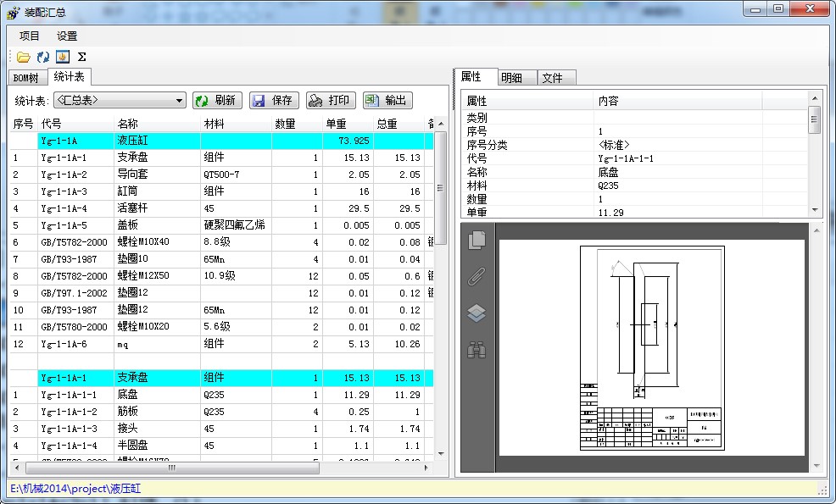Open the page thumbnails panel icon

477,240
